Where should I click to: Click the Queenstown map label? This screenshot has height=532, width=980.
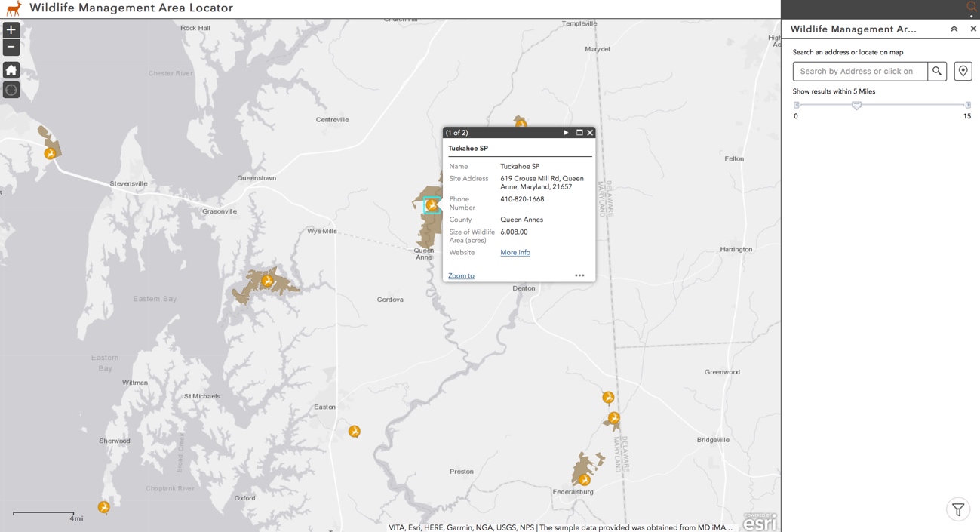257,178
